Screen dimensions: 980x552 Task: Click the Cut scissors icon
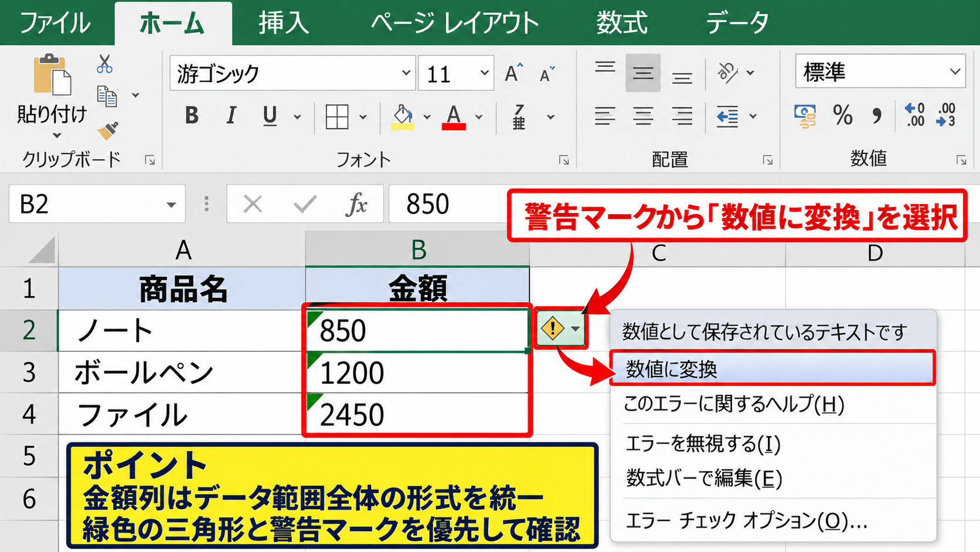[x=105, y=63]
